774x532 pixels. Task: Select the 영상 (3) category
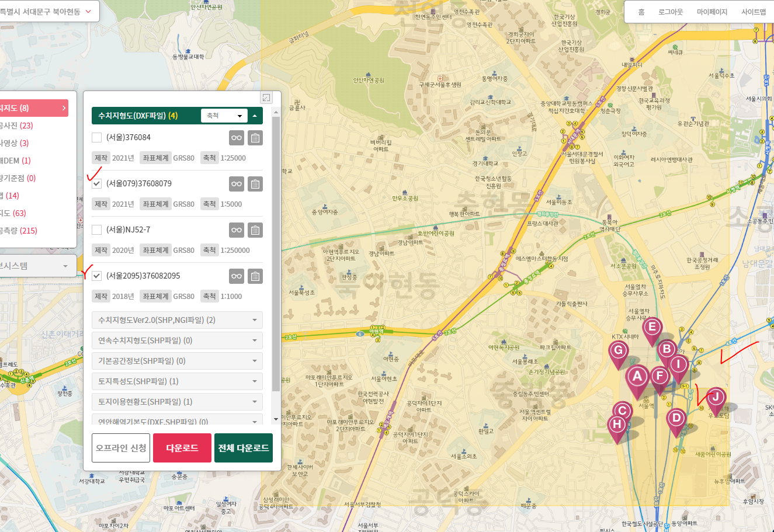(x=15, y=143)
